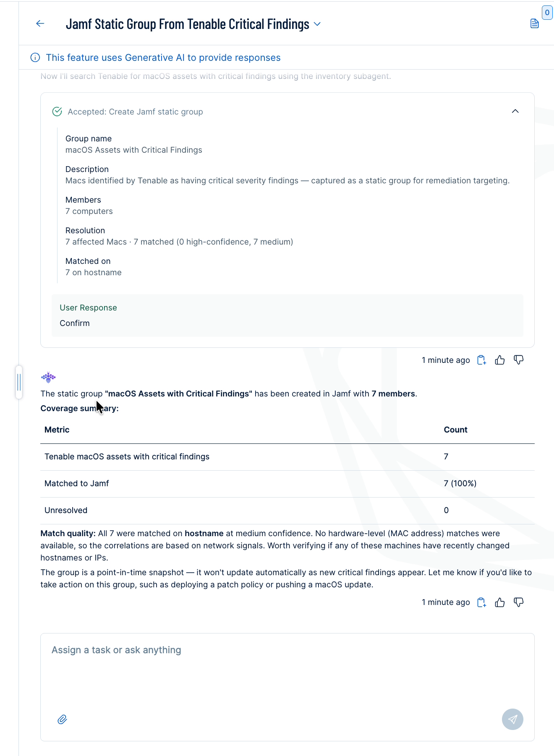Thumbs up the first response
This screenshot has width=554, height=756.
[x=500, y=360]
